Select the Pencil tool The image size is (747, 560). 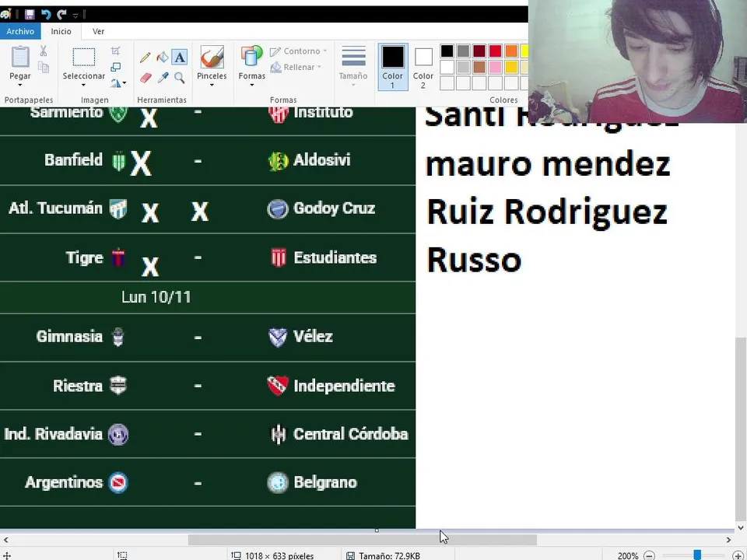click(146, 58)
